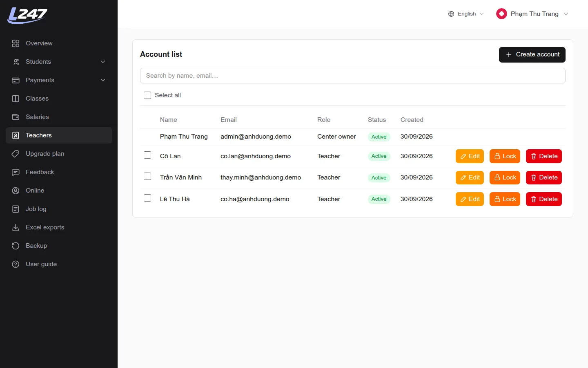This screenshot has width=588, height=368.
Task: Click the Active status badge for Cô Lan
Action: (x=379, y=156)
